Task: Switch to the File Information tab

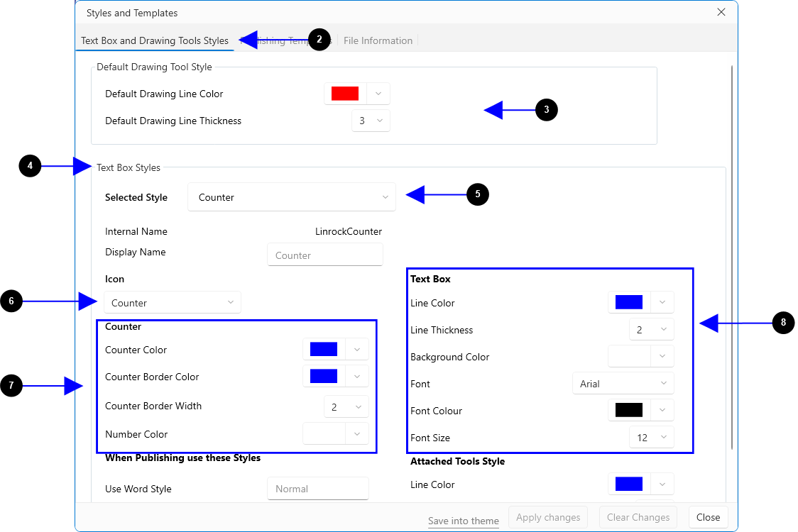Action: (x=378, y=40)
